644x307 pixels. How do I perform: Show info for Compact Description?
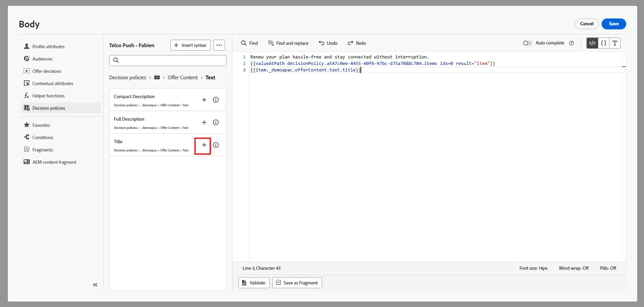(x=216, y=100)
